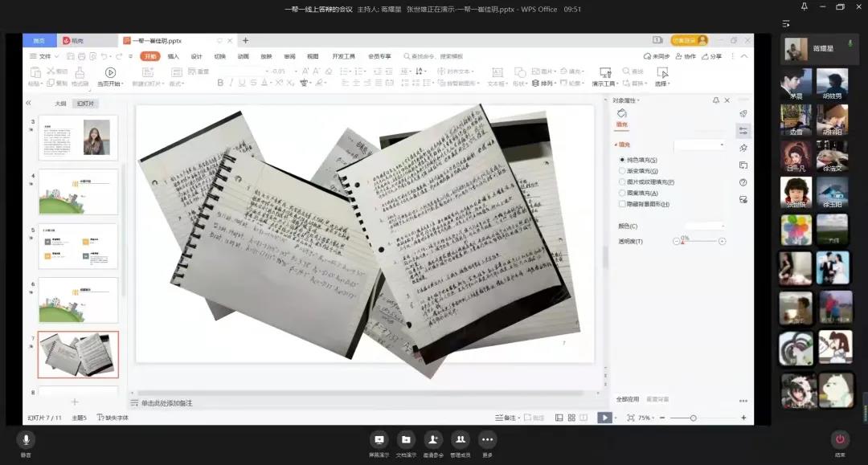The height and width of the screenshot is (465, 868).
Task: Click the red end meeting button
Action: click(x=840, y=439)
